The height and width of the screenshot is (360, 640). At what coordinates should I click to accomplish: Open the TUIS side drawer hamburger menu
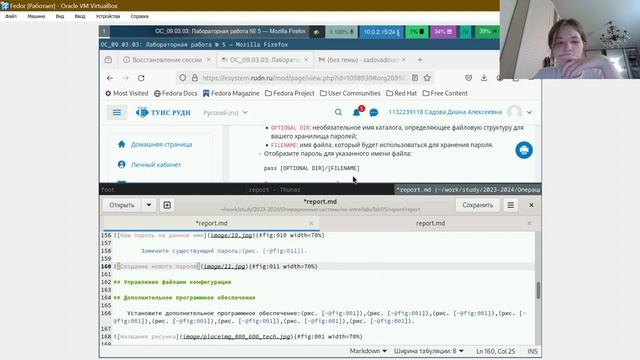pyautogui.click(x=117, y=112)
